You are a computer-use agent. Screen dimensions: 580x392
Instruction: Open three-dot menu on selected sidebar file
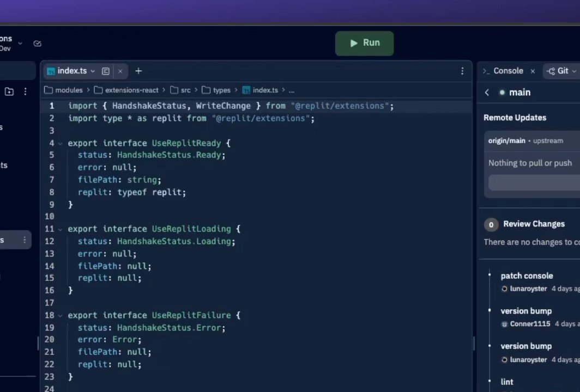(25, 240)
